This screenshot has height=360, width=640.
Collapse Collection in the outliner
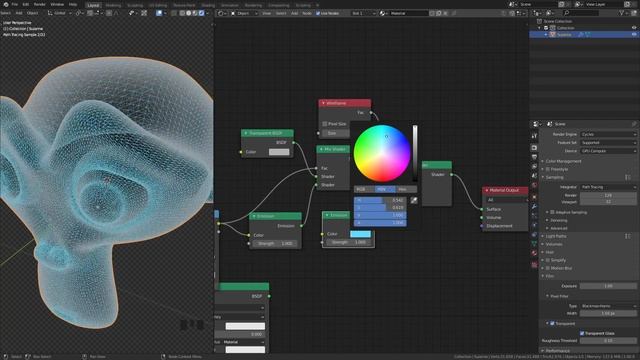tap(540, 28)
